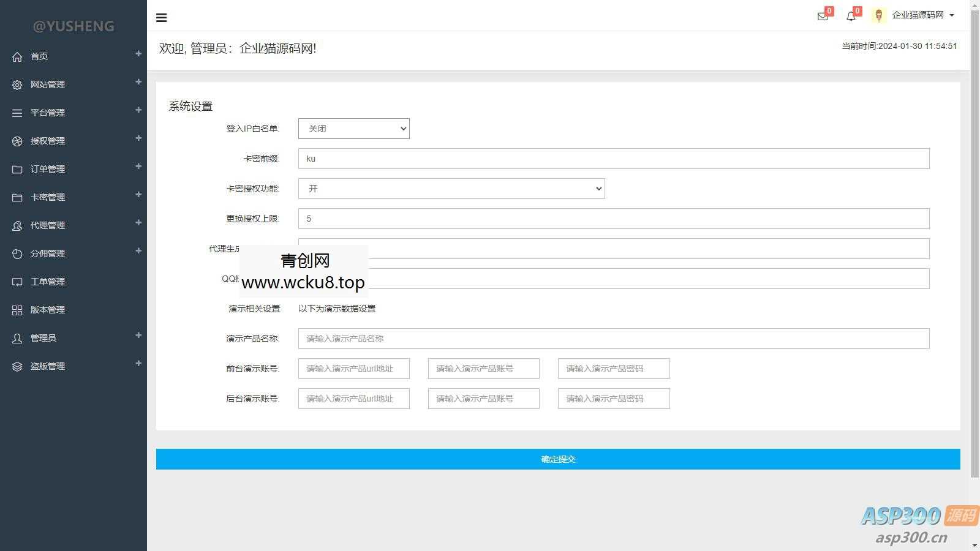
Task: Select 工单管理 from the sidebar
Action: [47, 281]
